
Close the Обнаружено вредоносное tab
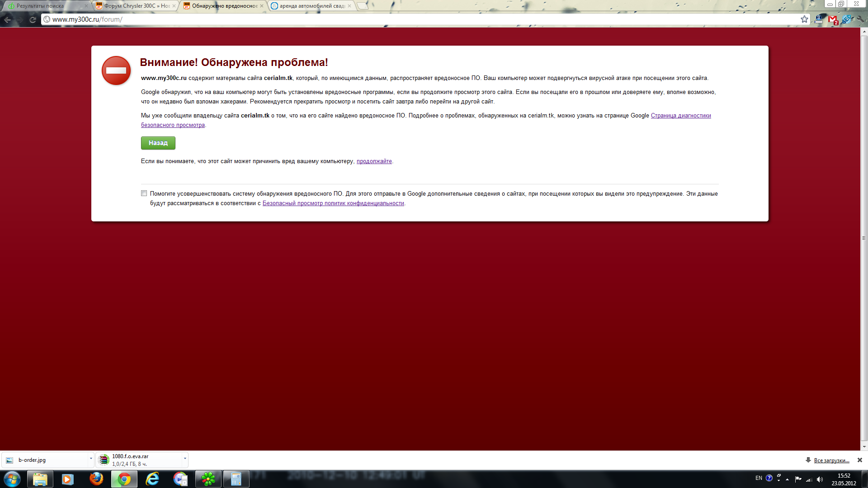pyautogui.click(x=262, y=6)
